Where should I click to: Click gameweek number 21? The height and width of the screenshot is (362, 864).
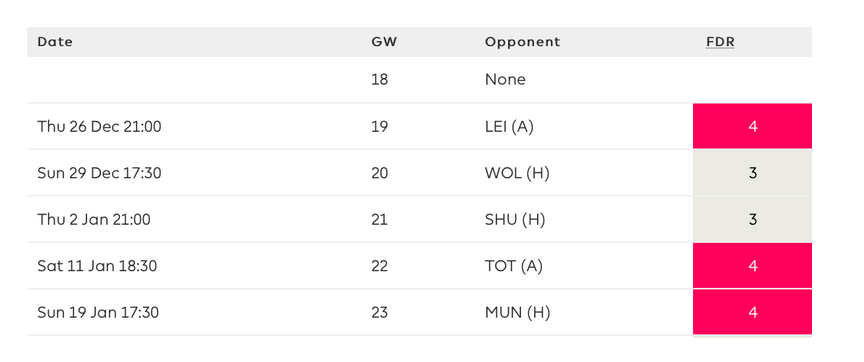pyautogui.click(x=380, y=219)
